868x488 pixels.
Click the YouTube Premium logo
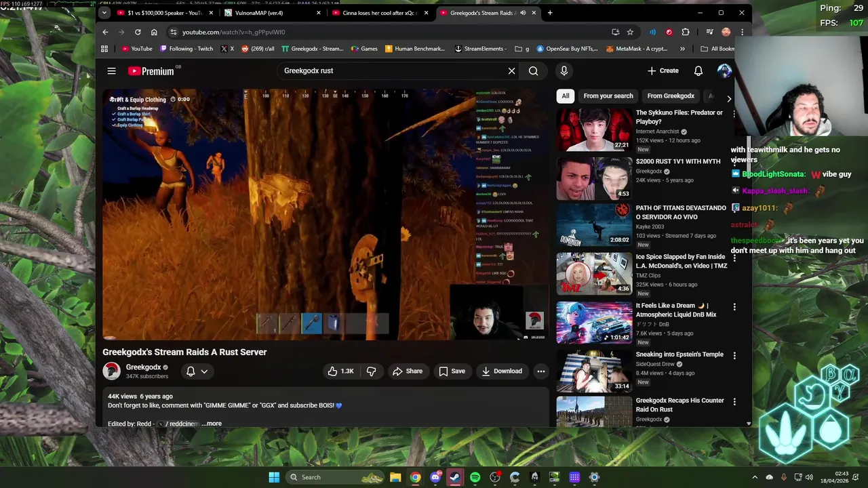click(151, 71)
